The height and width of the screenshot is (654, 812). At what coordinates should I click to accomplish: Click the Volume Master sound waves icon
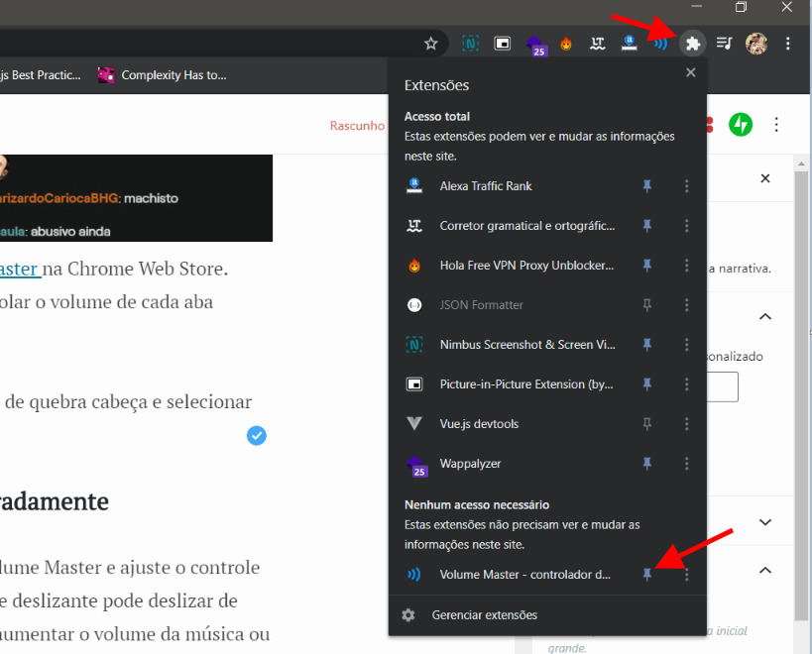(x=659, y=44)
